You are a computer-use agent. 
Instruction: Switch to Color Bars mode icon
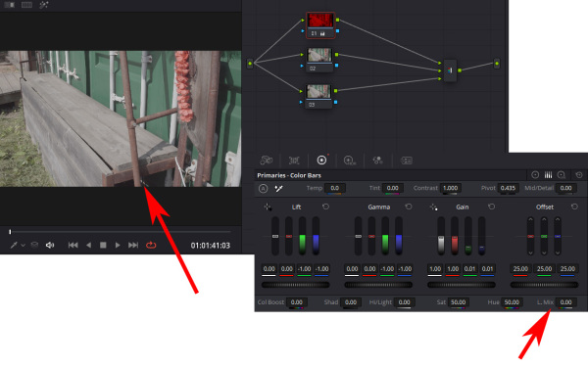point(548,175)
